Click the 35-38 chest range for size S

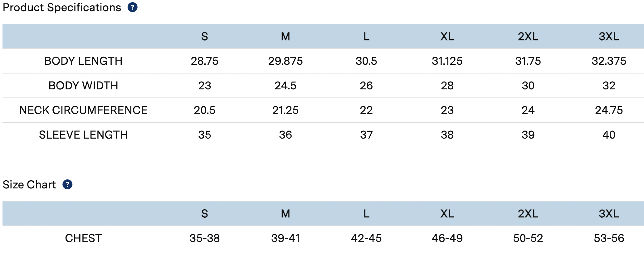pyautogui.click(x=205, y=238)
